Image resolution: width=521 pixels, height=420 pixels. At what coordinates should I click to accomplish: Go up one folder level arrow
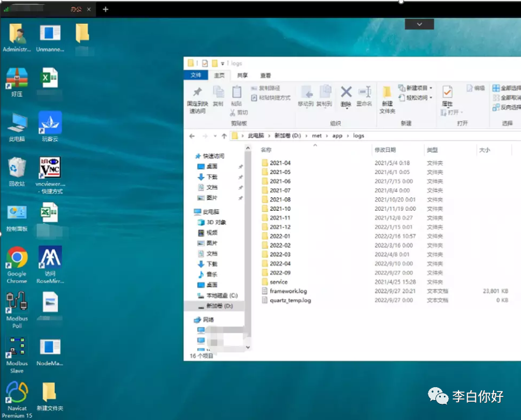point(224,136)
